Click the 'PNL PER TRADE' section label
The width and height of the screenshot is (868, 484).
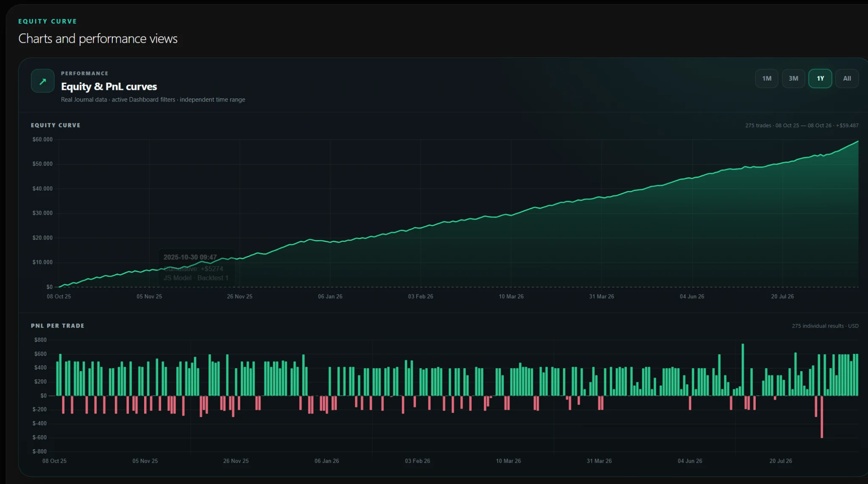point(58,326)
